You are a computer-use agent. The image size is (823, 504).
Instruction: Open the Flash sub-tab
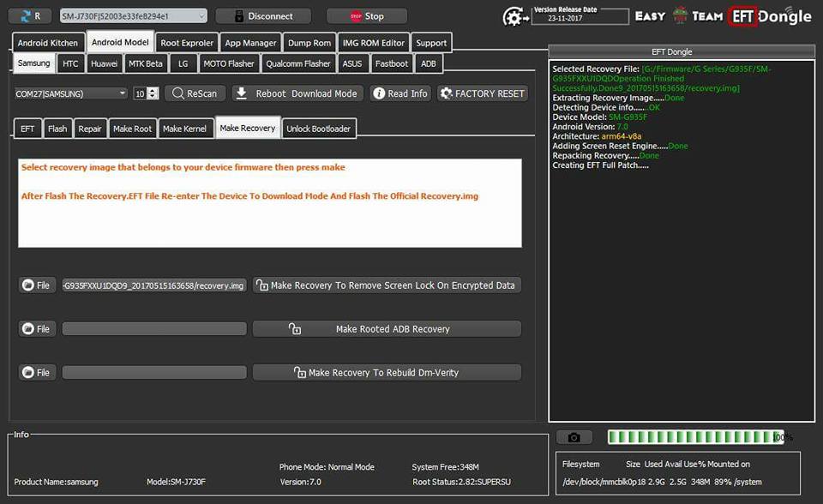(x=57, y=129)
